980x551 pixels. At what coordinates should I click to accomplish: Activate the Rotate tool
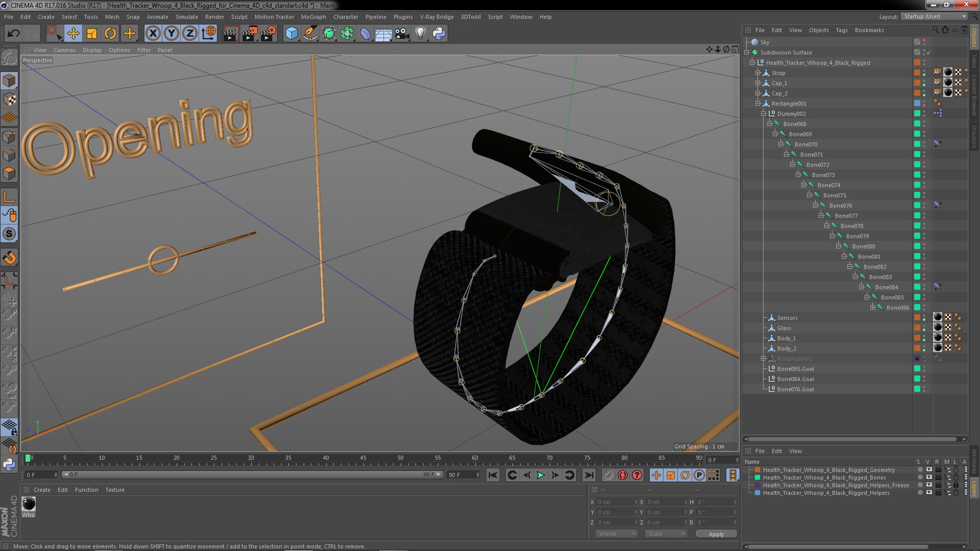pos(110,34)
